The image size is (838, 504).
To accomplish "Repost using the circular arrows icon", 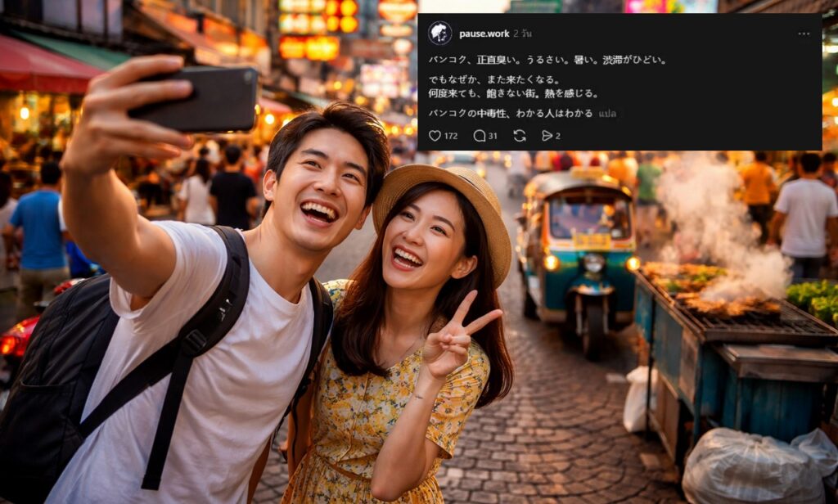I will coord(520,136).
